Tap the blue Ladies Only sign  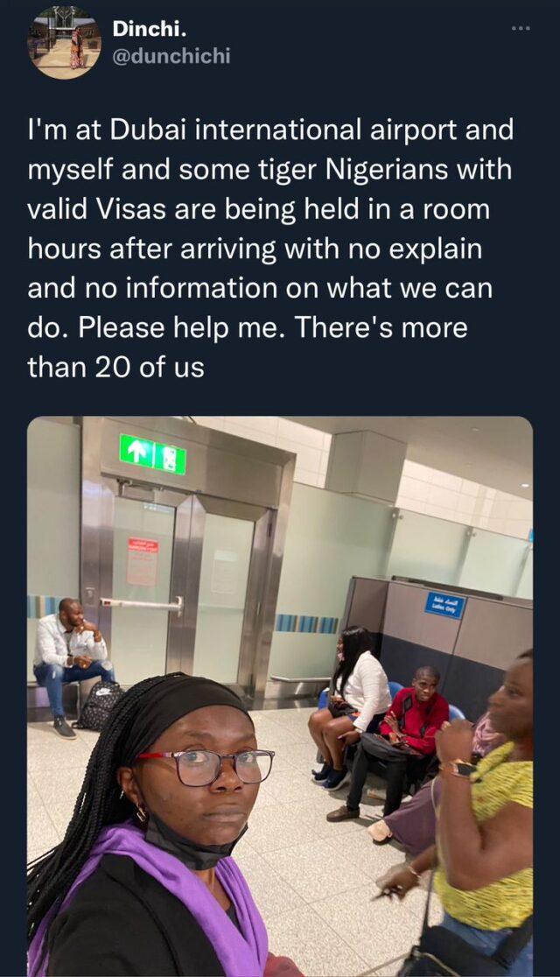click(x=444, y=605)
